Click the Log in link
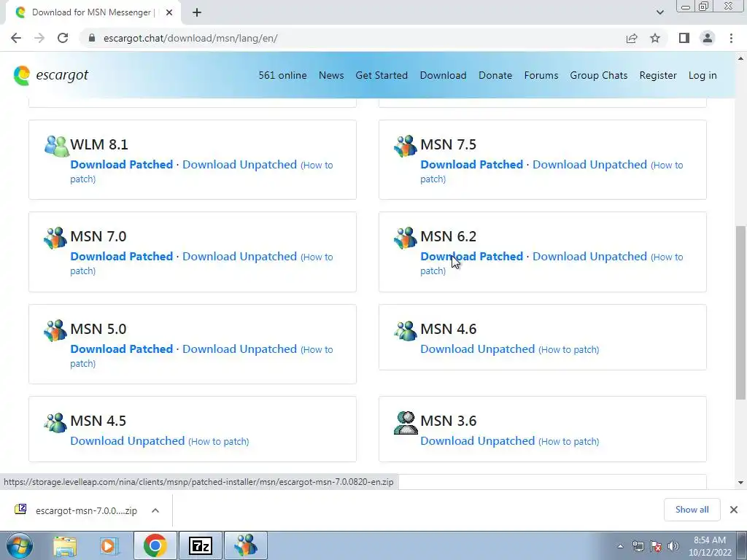 tap(703, 75)
